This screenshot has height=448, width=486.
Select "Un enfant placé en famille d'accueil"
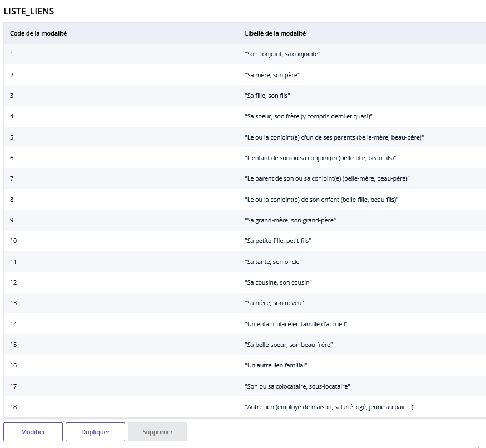296,324
